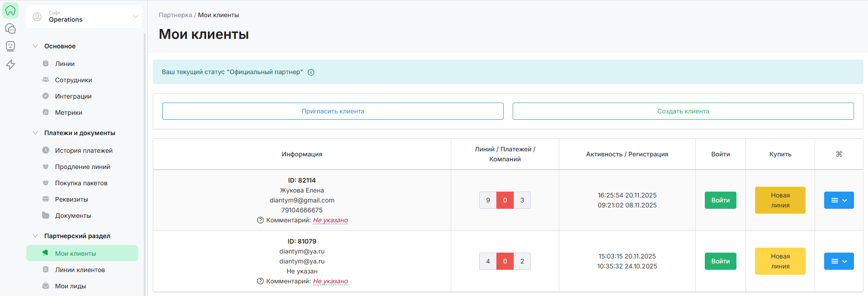Click the home icon in left rail

click(x=10, y=10)
